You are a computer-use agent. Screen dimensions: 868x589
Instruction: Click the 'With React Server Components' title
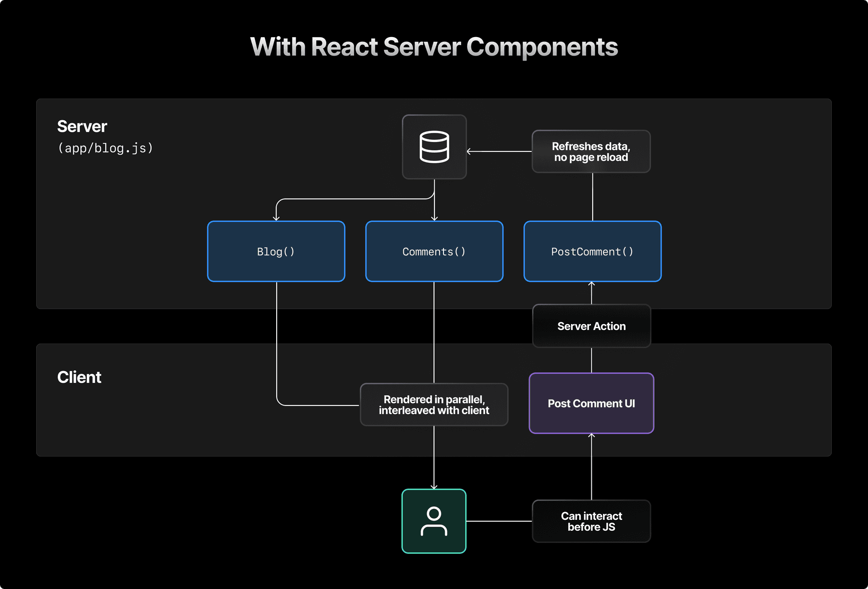[x=434, y=47]
